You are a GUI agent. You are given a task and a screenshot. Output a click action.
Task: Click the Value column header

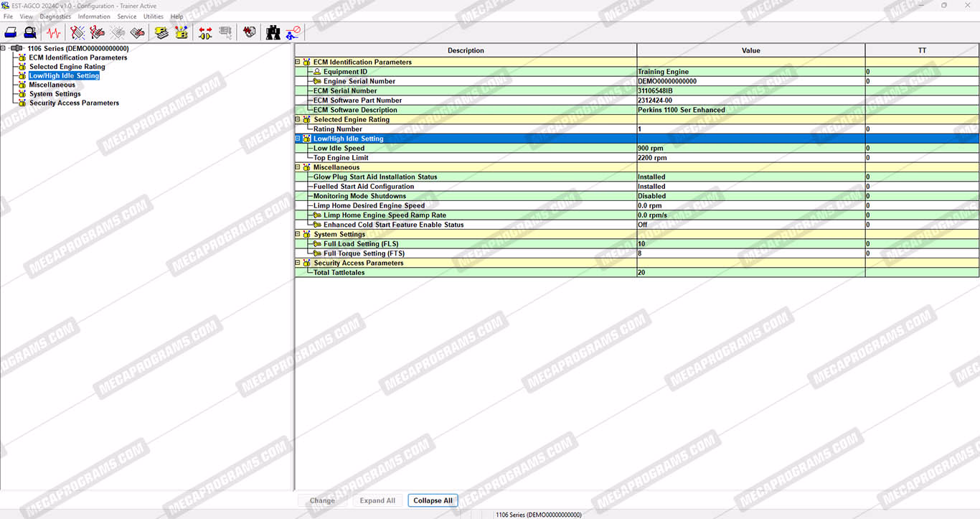(x=750, y=50)
